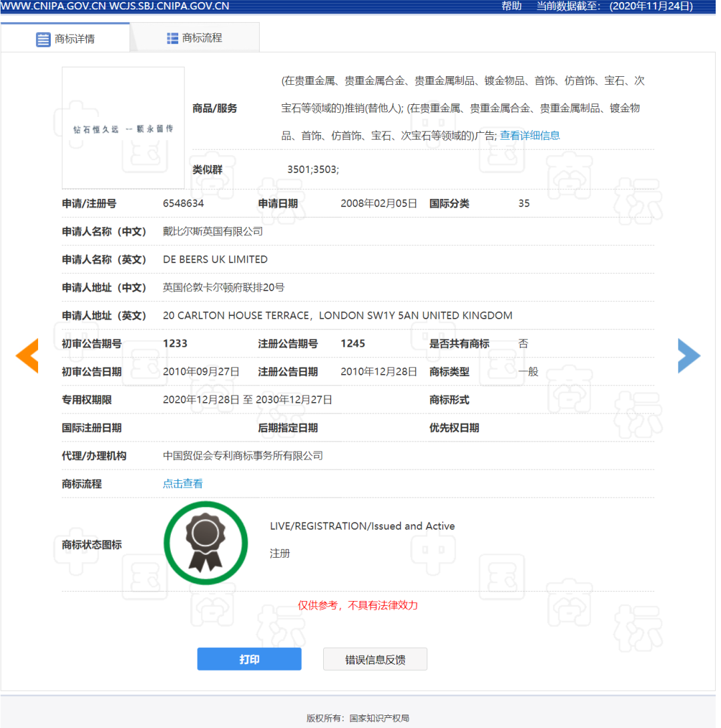The height and width of the screenshot is (728, 721).
Task: Click the red 仅供参考 disclaimer text
Action: click(x=358, y=605)
